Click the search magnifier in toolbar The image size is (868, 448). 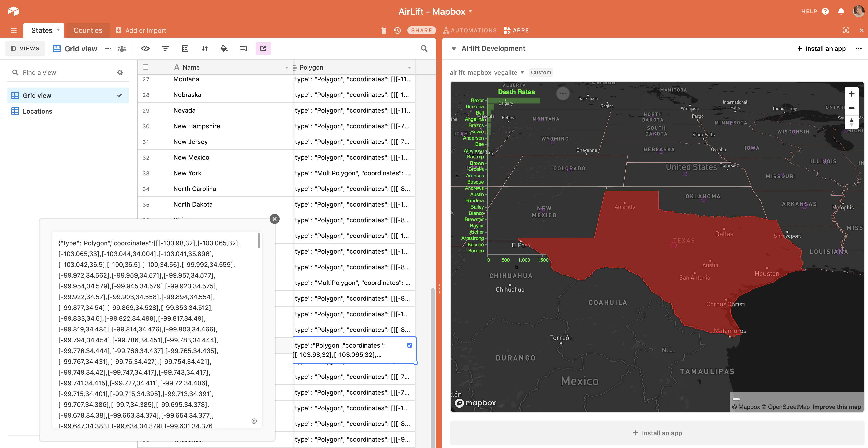point(424,48)
